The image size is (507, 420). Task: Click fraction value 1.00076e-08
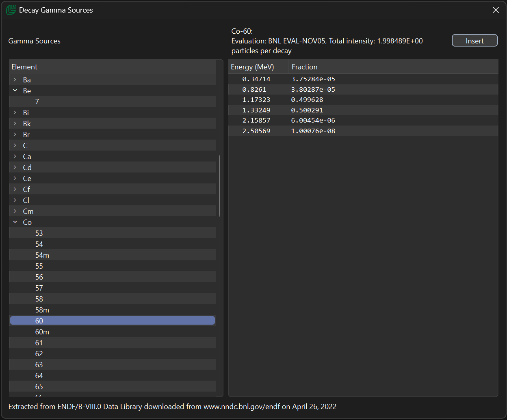(313, 131)
